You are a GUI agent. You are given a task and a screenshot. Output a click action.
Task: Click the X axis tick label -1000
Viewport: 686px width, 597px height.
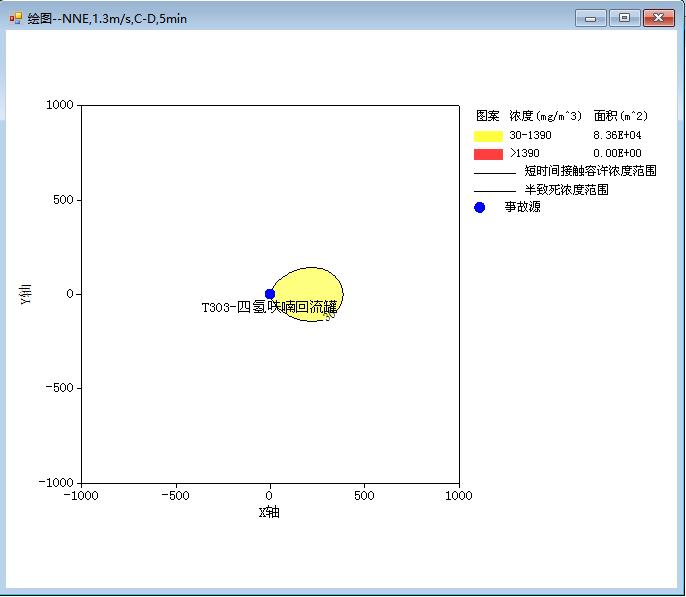(81, 496)
